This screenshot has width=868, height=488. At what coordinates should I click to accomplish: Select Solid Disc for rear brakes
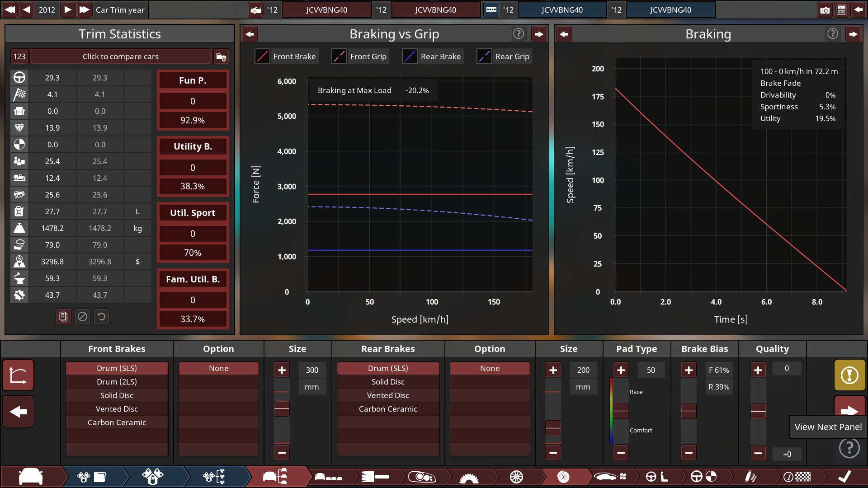click(388, 382)
